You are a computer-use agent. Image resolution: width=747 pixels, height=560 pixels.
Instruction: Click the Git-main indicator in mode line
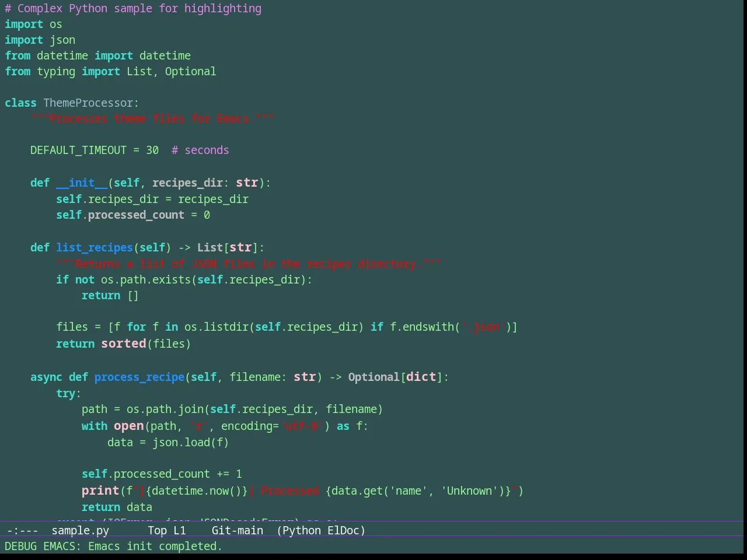point(237,530)
